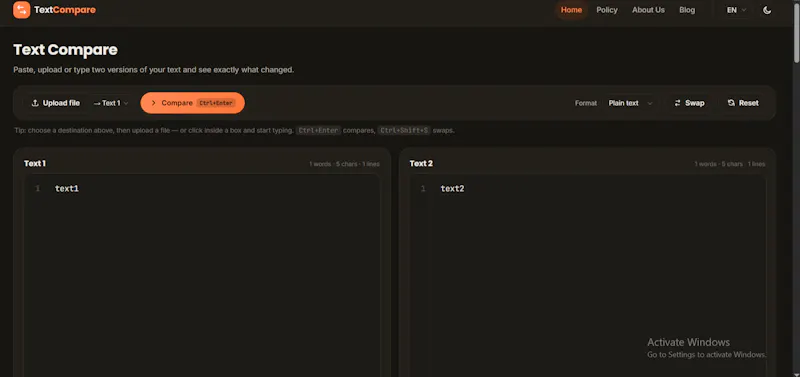Click the Swap button
Image resolution: width=800 pixels, height=377 pixels.
[689, 103]
